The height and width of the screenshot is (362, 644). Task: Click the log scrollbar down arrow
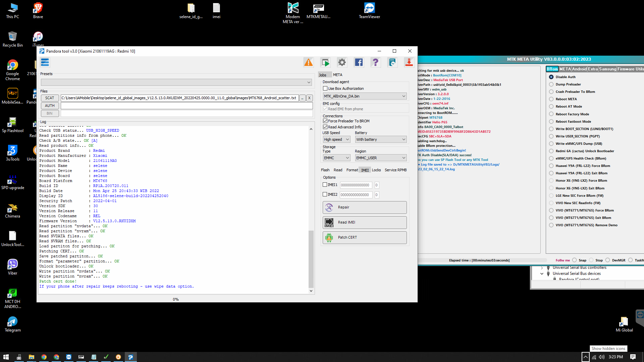[311, 291]
